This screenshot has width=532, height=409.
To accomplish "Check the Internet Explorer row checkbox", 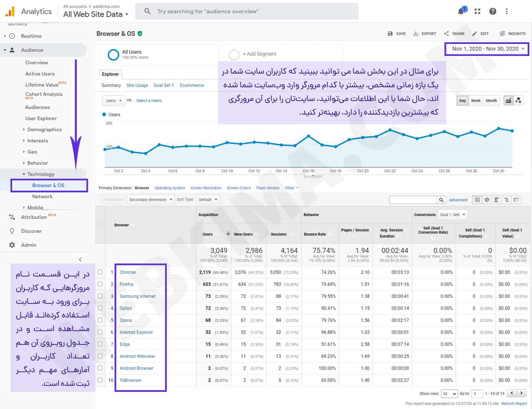I will (100, 332).
